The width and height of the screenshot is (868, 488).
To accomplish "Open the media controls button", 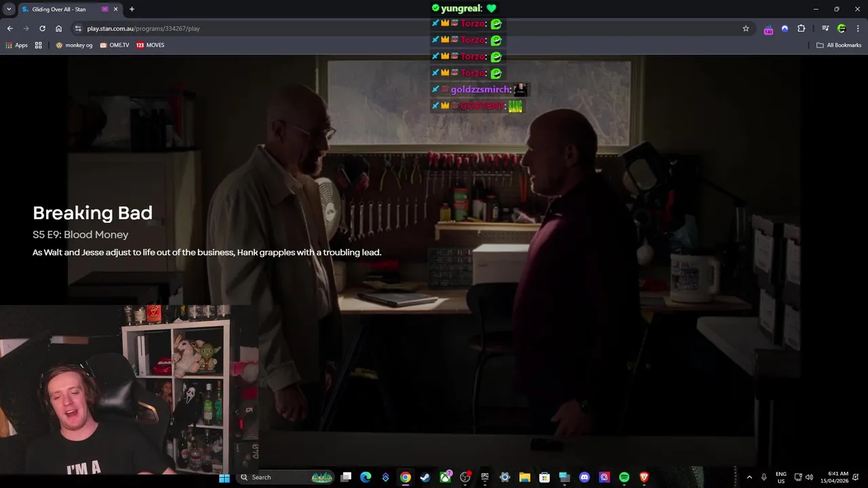I will tap(825, 28).
